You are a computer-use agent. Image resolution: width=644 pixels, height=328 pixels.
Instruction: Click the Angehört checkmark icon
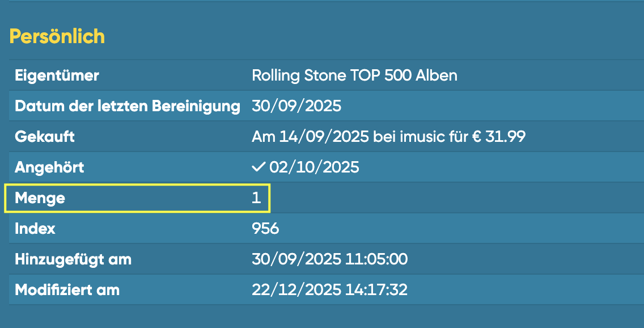pos(259,167)
